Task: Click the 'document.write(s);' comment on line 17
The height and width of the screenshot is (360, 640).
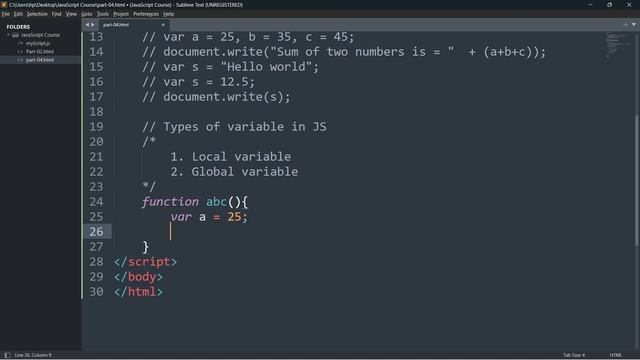Action: click(x=216, y=97)
